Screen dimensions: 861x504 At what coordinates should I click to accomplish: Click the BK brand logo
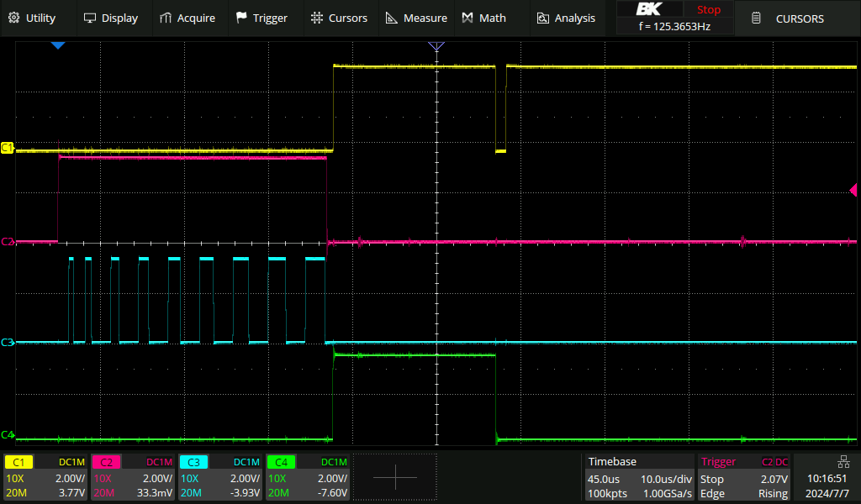(649, 9)
